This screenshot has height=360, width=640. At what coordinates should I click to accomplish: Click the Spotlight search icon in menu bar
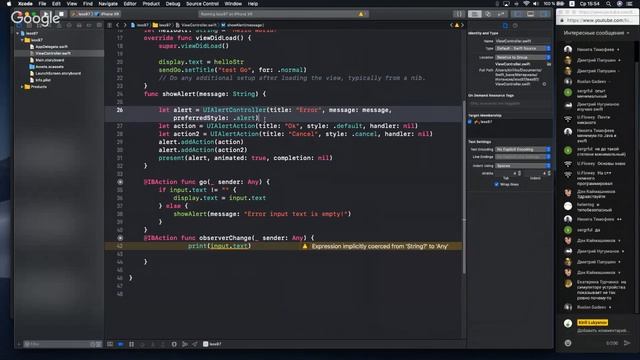click(x=608, y=4)
